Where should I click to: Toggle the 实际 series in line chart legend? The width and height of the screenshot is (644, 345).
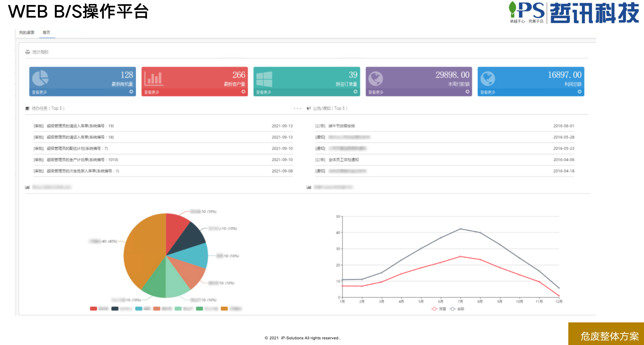(457, 309)
